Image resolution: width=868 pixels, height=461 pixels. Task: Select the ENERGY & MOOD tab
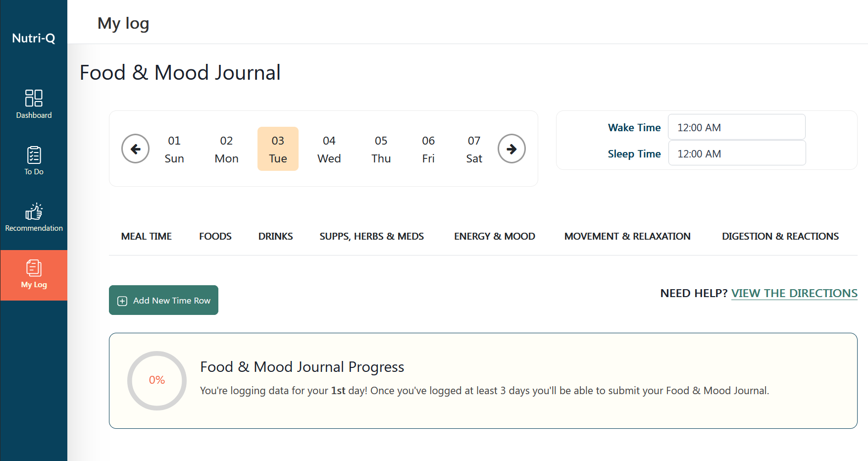pos(494,236)
